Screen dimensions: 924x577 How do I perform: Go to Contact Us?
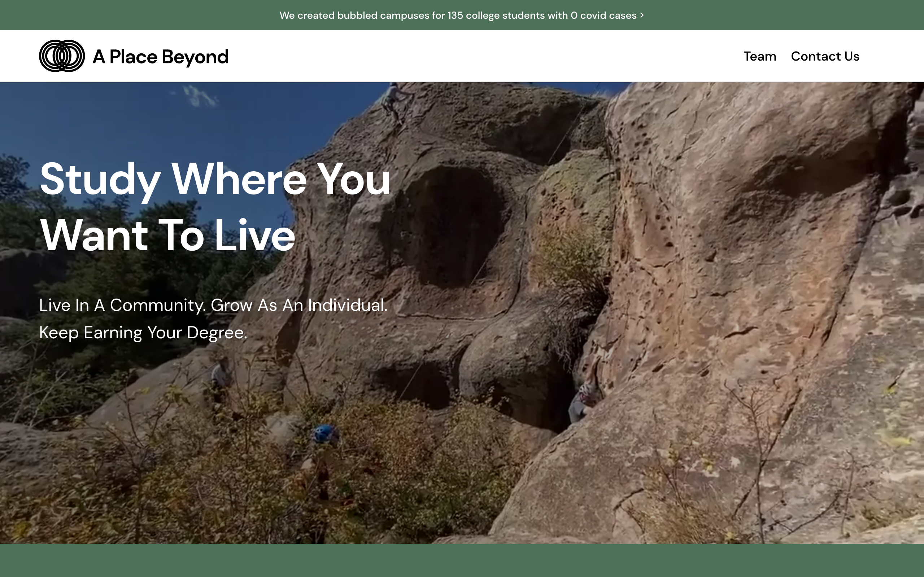(825, 57)
